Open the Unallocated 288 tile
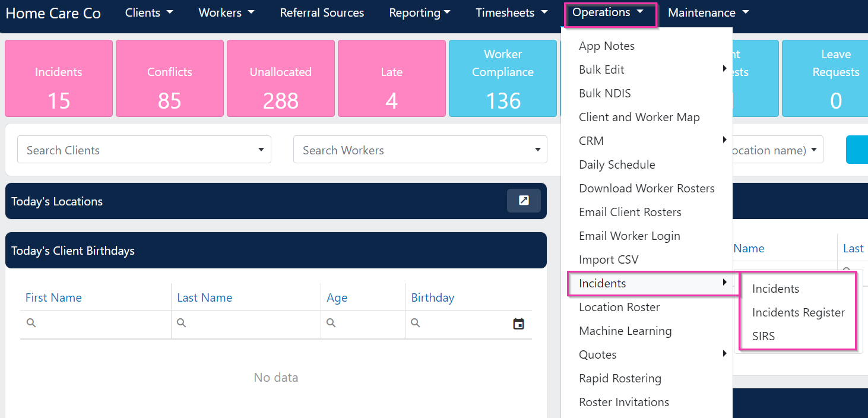This screenshot has width=868, height=418. [281, 78]
